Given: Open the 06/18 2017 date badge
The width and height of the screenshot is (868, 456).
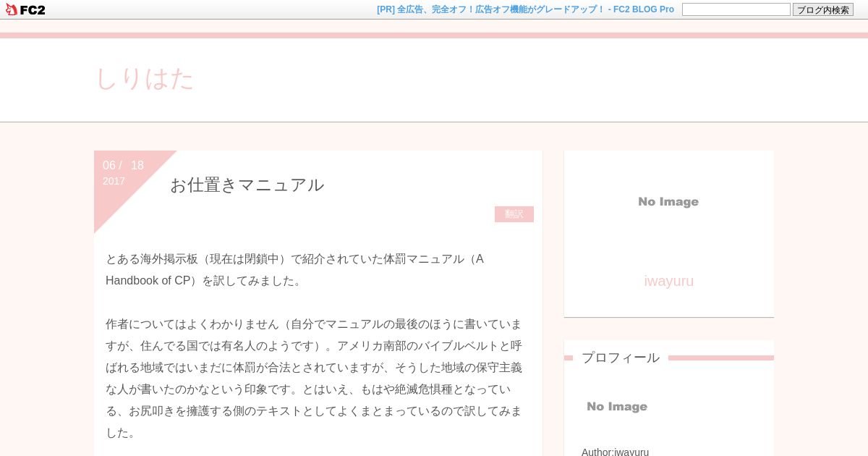Looking at the screenshot, I should 124,172.
